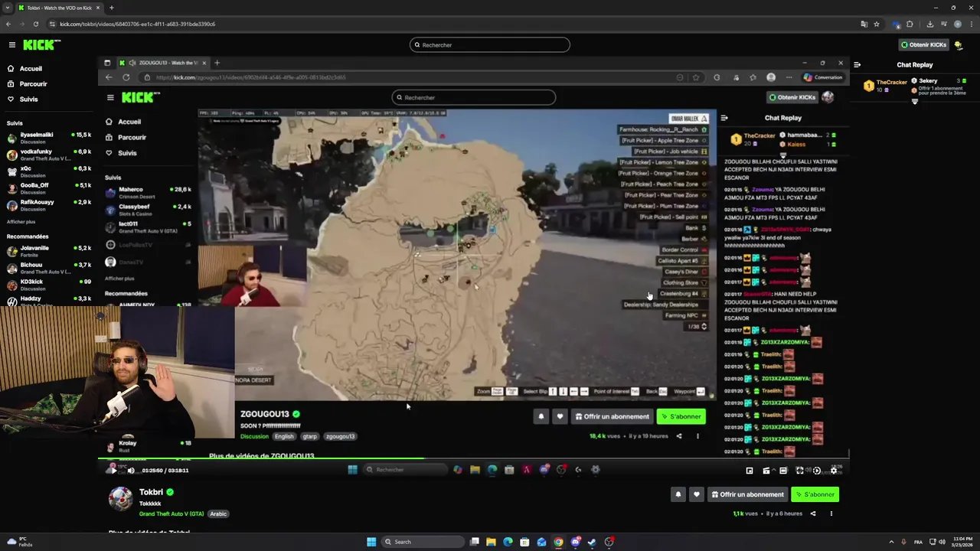This screenshot has width=980, height=551.
Task: Open the Kick hamburger menu in outer window
Action: [x=12, y=45]
